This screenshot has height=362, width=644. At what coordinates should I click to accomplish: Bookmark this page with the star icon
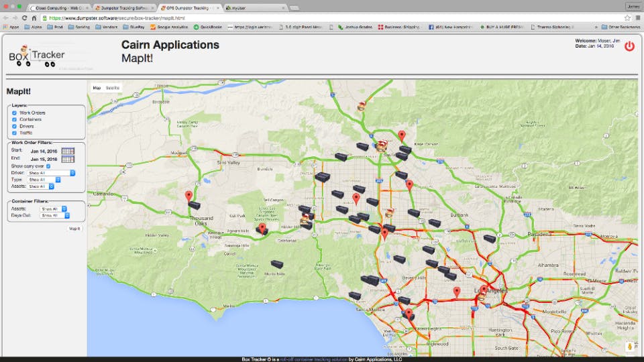tap(627, 18)
